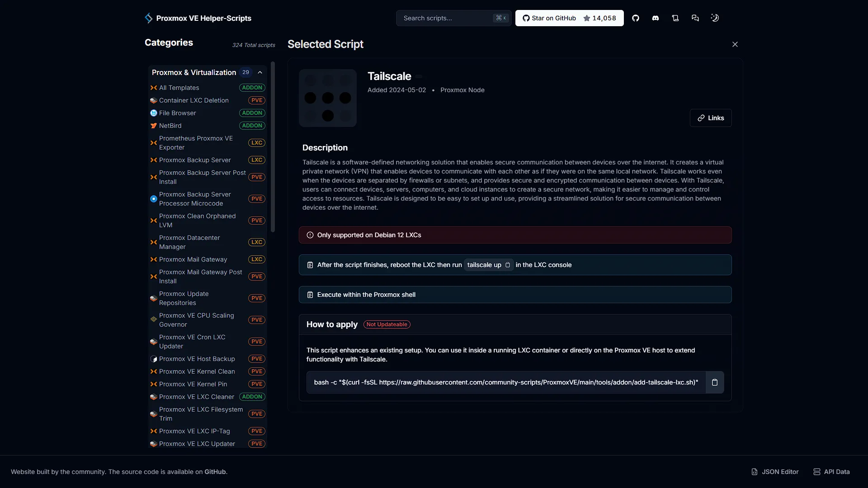868x488 pixels.
Task: Follow the GitHub link in the footer
Action: (215, 472)
